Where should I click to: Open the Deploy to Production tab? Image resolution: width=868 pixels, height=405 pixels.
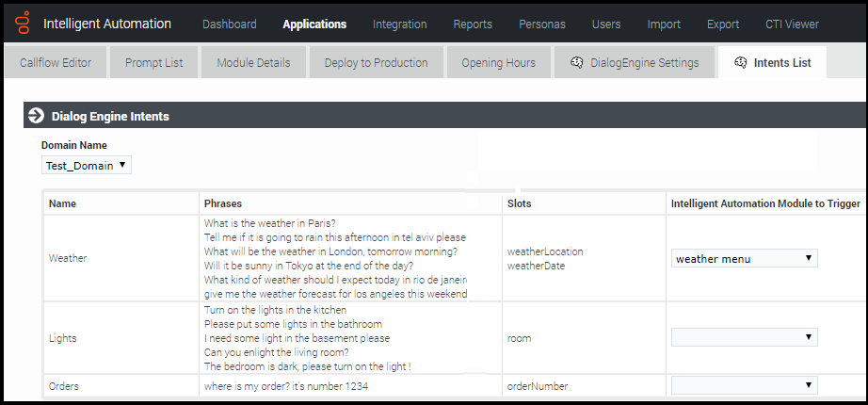(x=376, y=63)
